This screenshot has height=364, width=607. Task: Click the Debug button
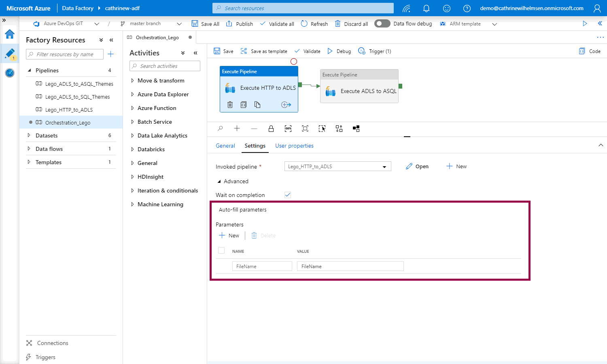click(x=339, y=51)
